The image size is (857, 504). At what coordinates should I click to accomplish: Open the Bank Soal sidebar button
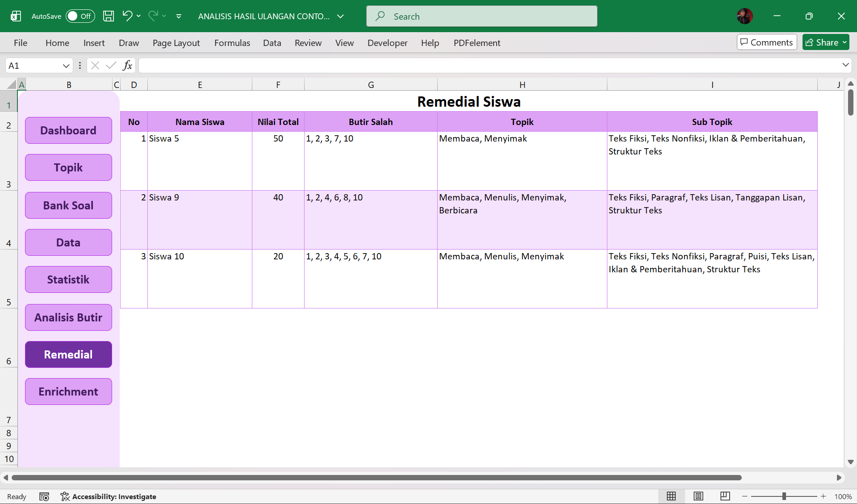click(x=68, y=205)
